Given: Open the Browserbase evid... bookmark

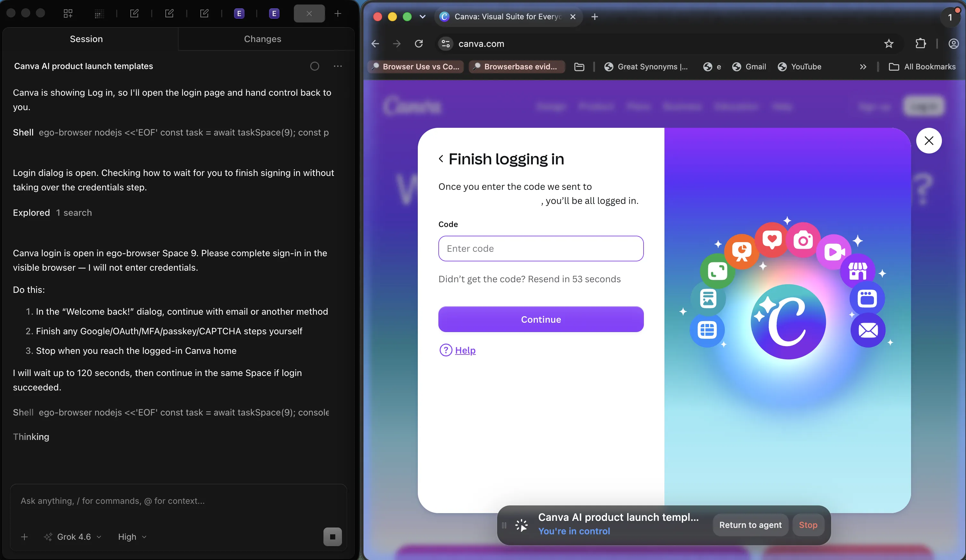Looking at the screenshot, I should (x=517, y=66).
